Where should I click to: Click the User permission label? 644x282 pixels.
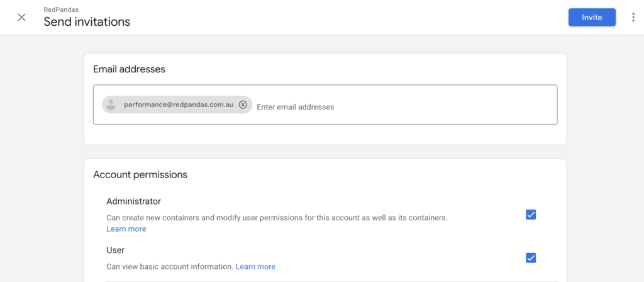116,250
